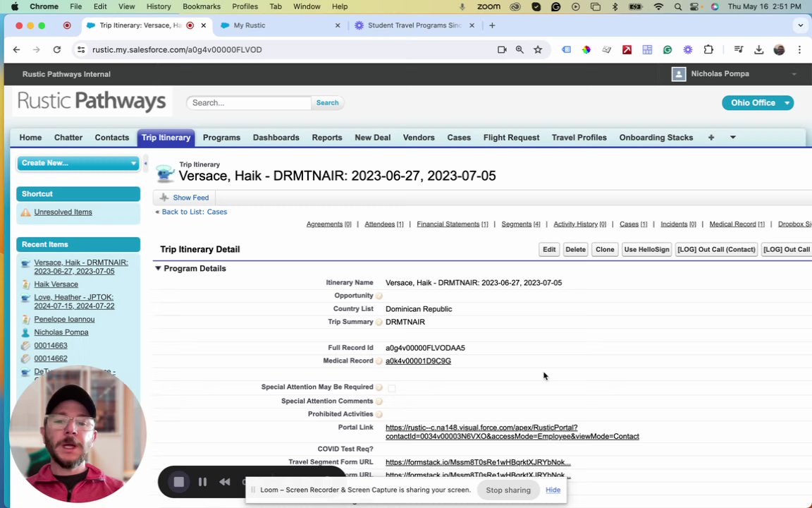Click Wi-Fi icon in menu bar
The width and height of the screenshot is (812, 508).
[659, 7]
